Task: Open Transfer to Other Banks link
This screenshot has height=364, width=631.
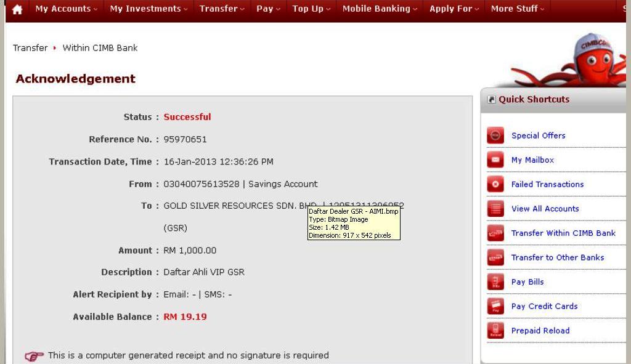Action: (x=557, y=257)
